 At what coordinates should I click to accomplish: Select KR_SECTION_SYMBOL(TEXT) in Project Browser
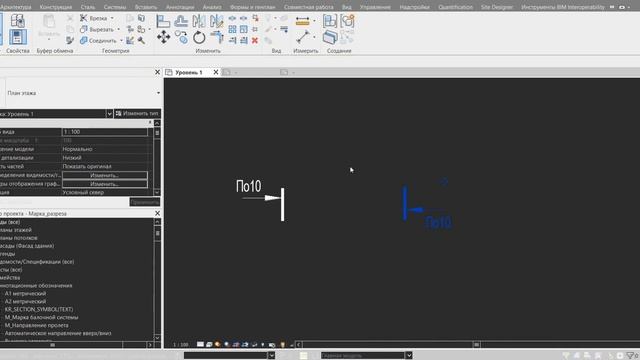pos(39,309)
